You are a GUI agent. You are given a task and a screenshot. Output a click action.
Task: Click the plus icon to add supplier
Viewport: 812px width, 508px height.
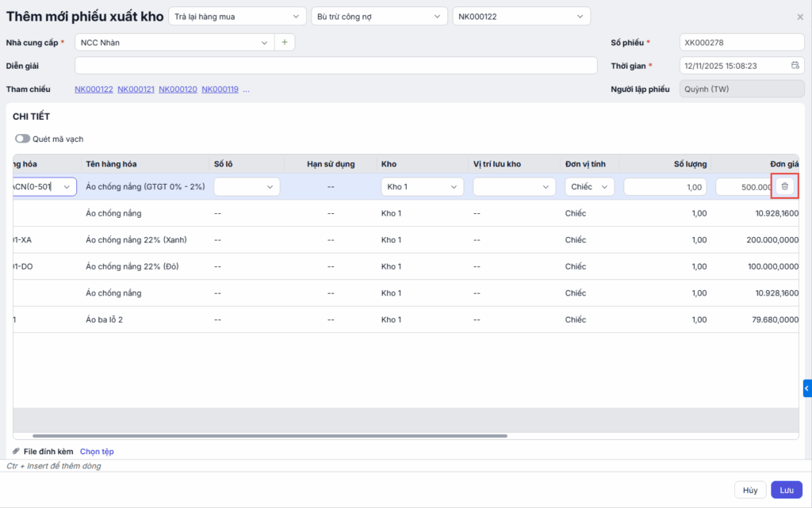tap(285, 42)
